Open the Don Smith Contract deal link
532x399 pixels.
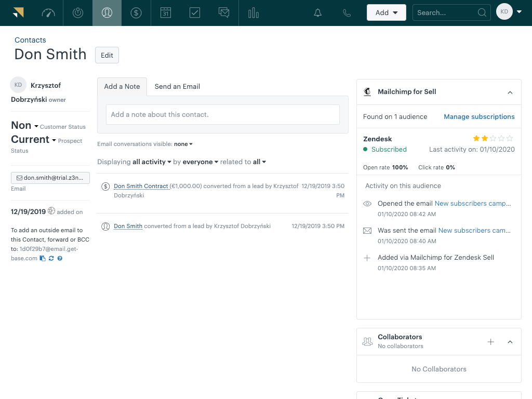tap(141, 185)
